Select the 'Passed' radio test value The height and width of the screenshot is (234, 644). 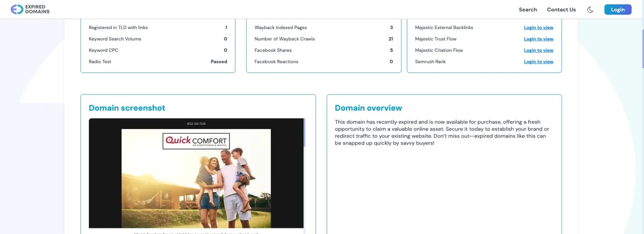click(219, 62)
